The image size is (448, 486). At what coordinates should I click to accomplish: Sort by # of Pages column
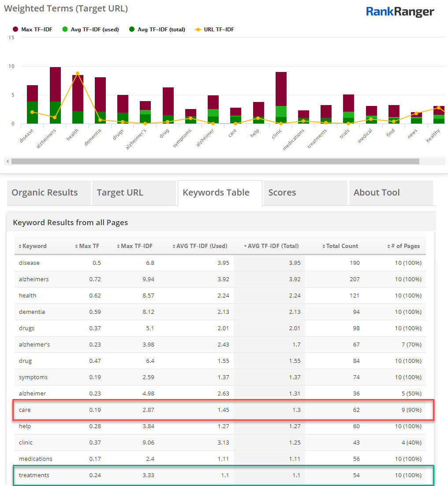coord(405,246)
